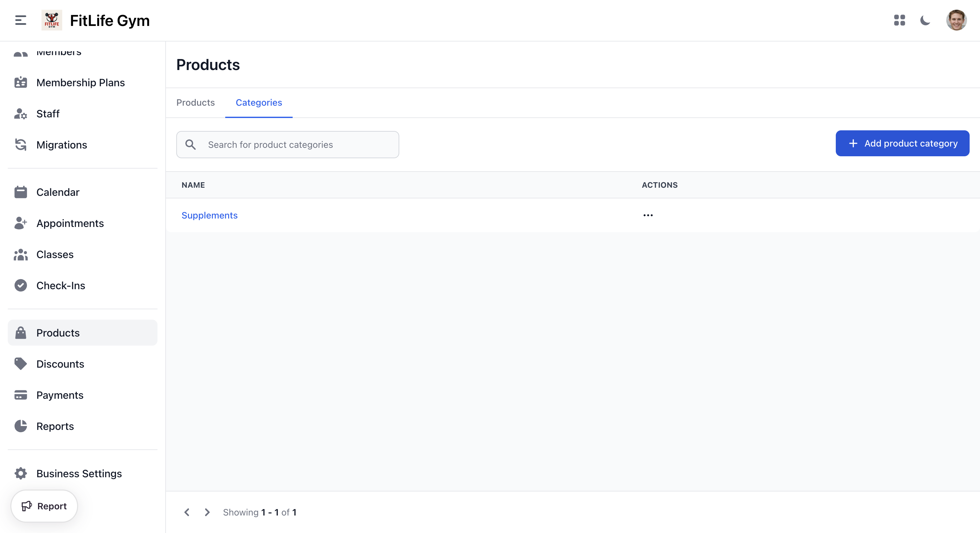Open the Classes section
The width and height of the screenshot is (980, 533).
point(55,254)
